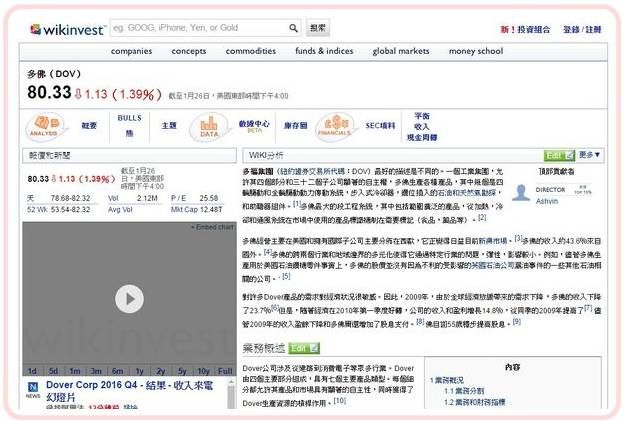Open the 收入 income statement link
The image size is (624, 421).
[x=422, y=127]
